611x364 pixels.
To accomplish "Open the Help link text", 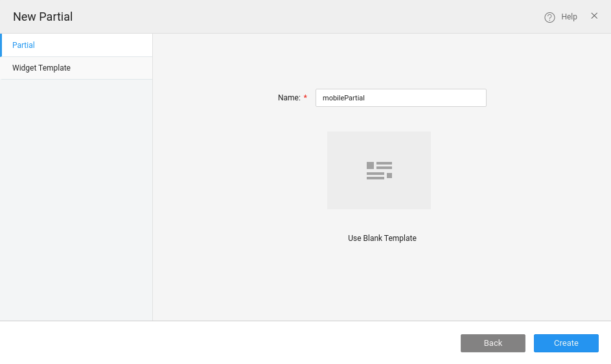I will click(569, 17).
